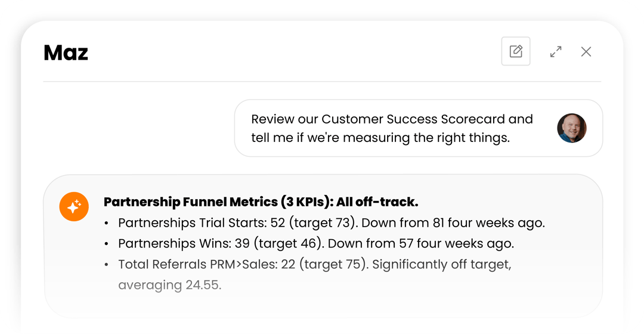Click 'Down from 81 four weeks ago' text

click(x=453, y=223)
